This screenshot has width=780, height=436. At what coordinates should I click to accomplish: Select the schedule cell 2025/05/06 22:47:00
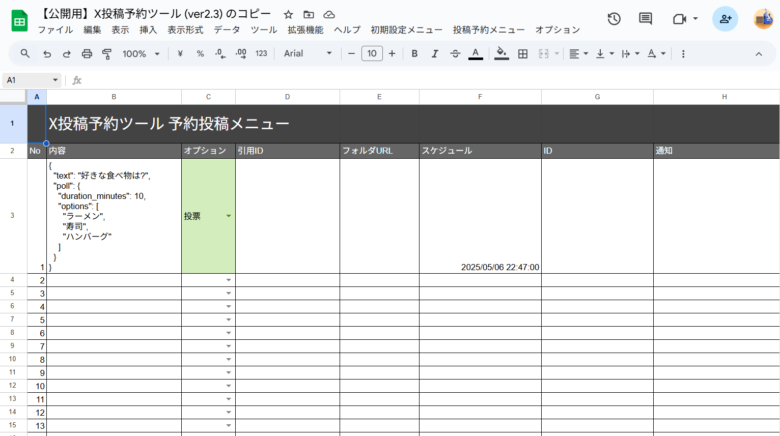[x=480, y=216]
